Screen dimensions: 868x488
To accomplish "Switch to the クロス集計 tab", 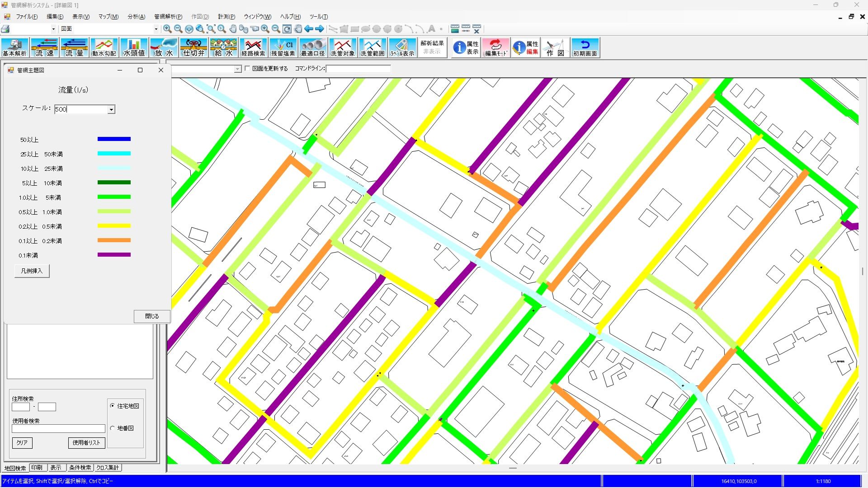I will coord(108,468).
